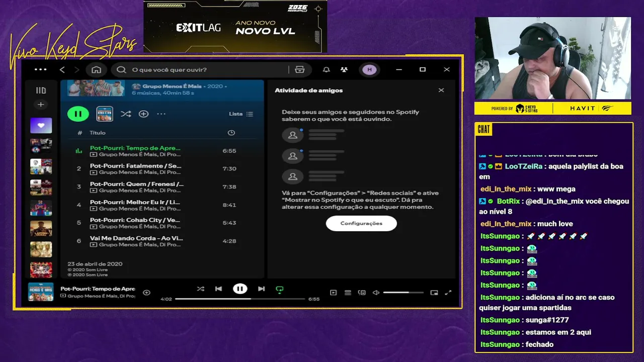Click chat message 'sunga#1277'
The width and height of the screenshot is (644, 362).
[x=547, y=320]
